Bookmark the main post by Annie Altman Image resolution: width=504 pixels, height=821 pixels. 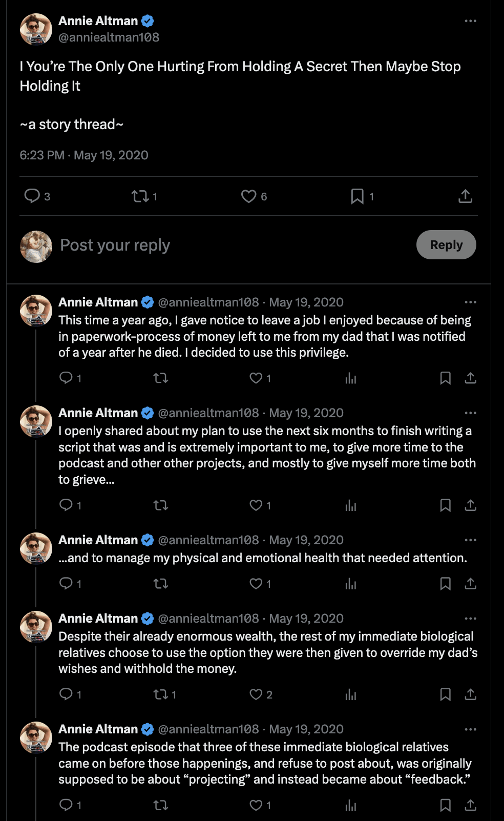(357, 196)
